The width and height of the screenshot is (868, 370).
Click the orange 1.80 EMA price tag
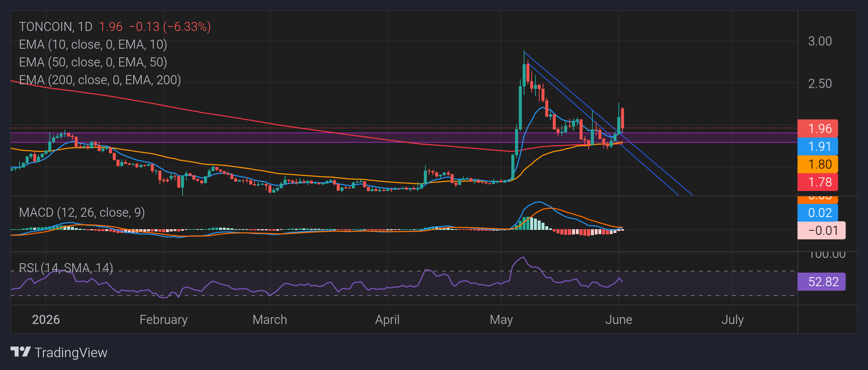[818, 164]
